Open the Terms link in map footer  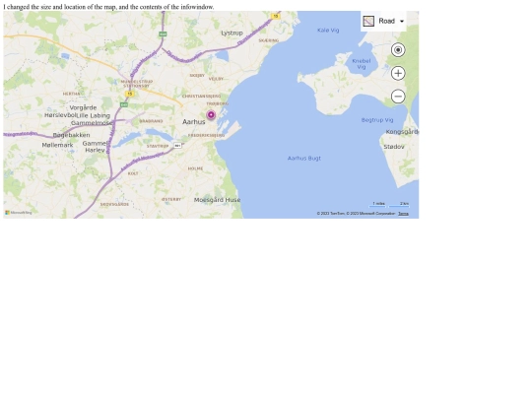click(403, 214)
